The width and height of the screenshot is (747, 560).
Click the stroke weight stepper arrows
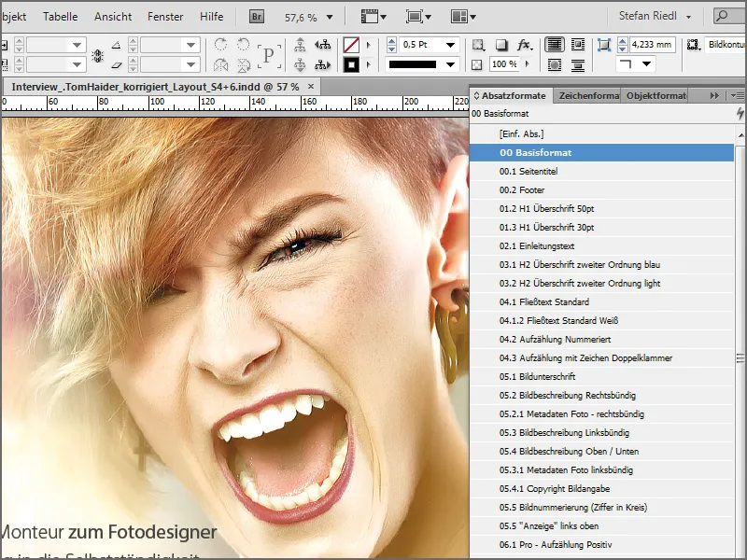[391, 45]
